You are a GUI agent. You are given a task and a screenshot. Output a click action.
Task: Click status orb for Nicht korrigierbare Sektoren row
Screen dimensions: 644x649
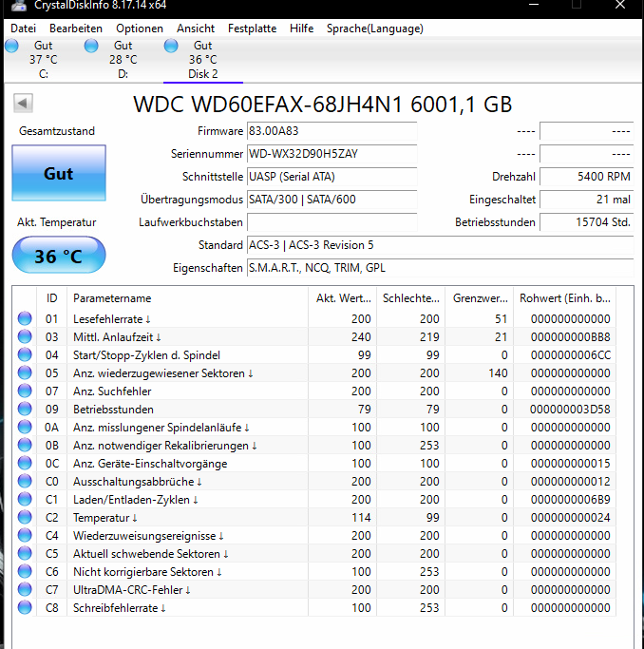tap(25, 572)
